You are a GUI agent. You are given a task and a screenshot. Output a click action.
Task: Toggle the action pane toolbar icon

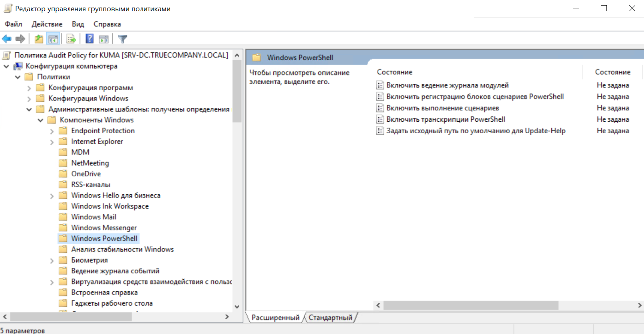(103, 39)
